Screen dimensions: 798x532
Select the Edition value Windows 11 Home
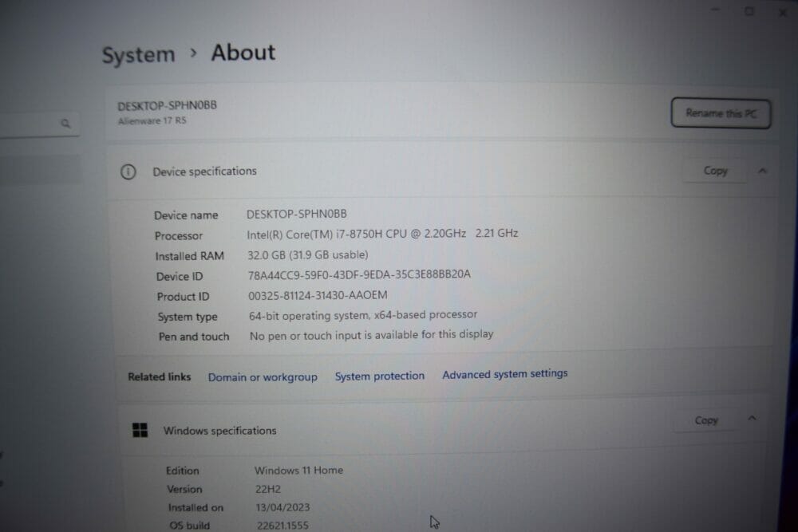tap(298, 471)
